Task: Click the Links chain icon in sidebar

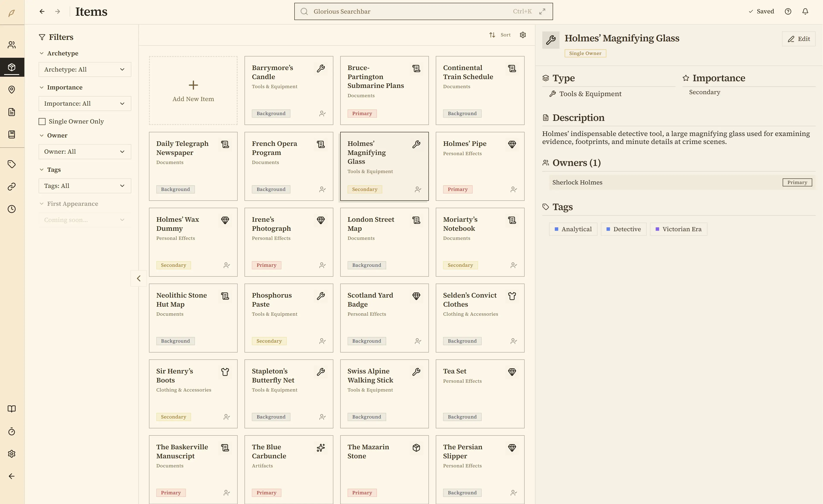Action: [12, 186]
